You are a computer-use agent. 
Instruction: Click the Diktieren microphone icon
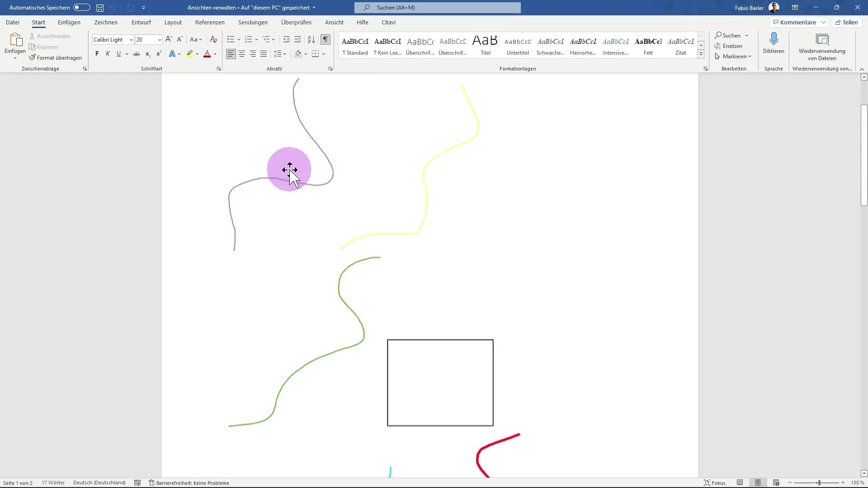click(774, 39)
